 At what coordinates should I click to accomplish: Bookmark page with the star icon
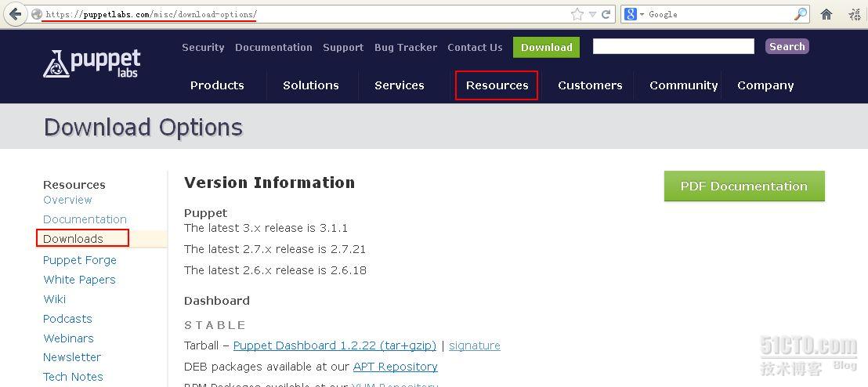577,14
